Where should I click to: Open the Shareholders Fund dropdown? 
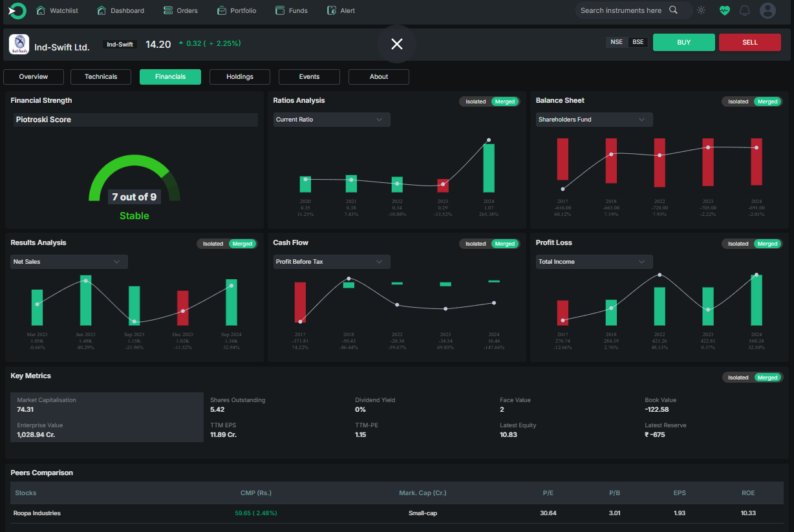pos(594,120)
